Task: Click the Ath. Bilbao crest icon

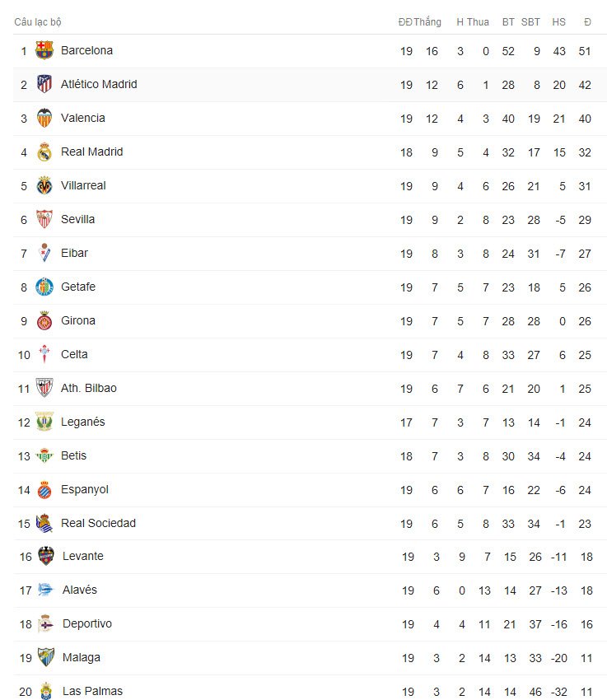Action: point(44,388)
